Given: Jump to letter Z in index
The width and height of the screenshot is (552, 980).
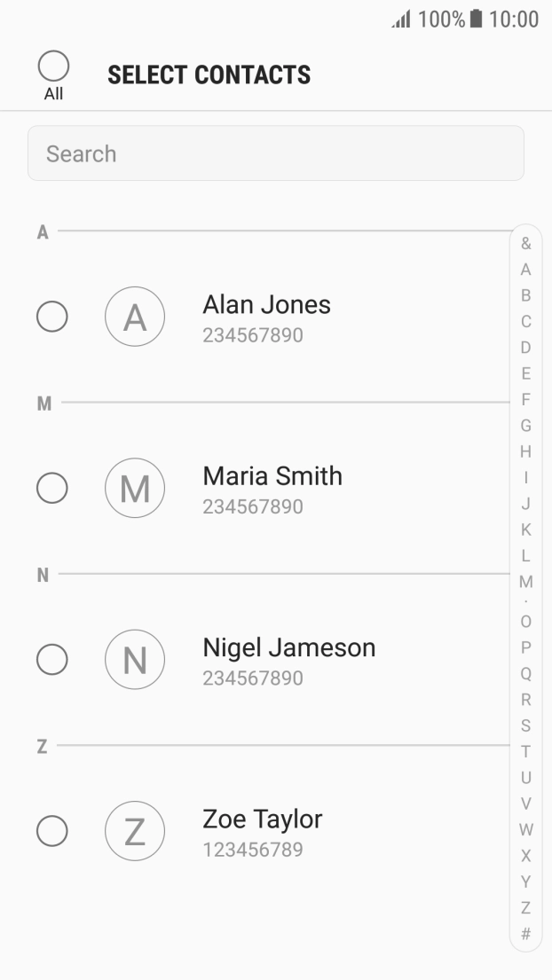Looking at the screenshot, I should [x=526, y=908].
